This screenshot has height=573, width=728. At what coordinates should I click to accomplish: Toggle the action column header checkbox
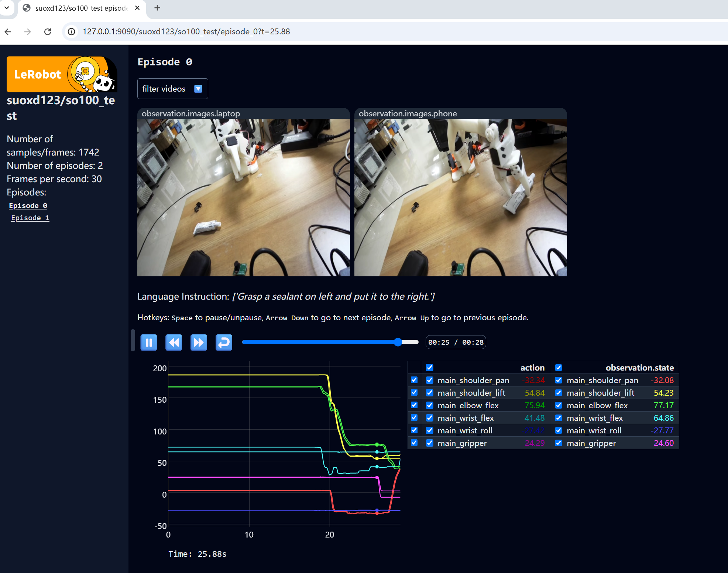[x=429, y=368]
